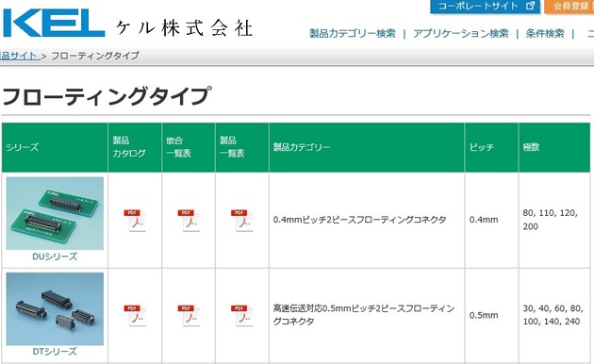
Task: Click the 極数 column header
Action: click(554, 147)
